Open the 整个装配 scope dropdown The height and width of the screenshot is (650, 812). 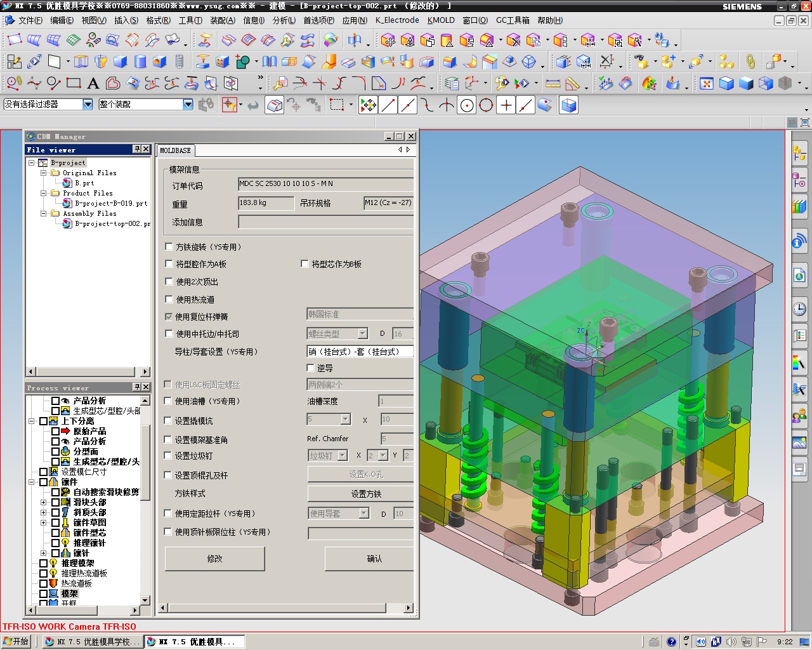188,104
